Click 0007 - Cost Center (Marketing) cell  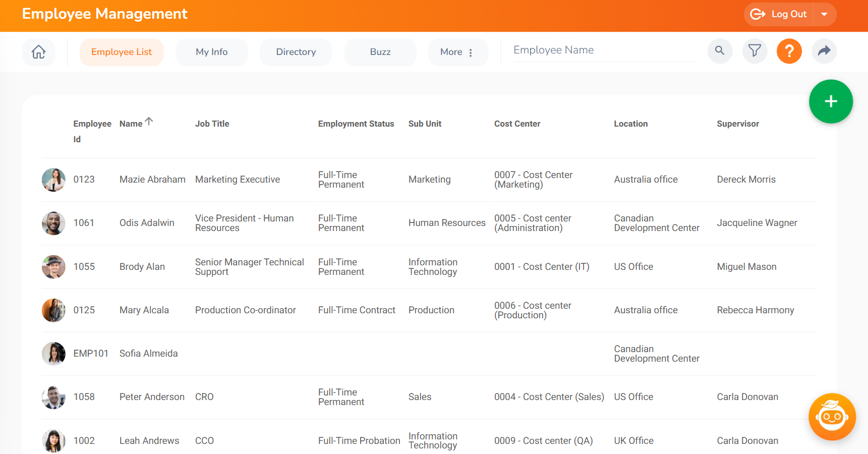(533, 180)
